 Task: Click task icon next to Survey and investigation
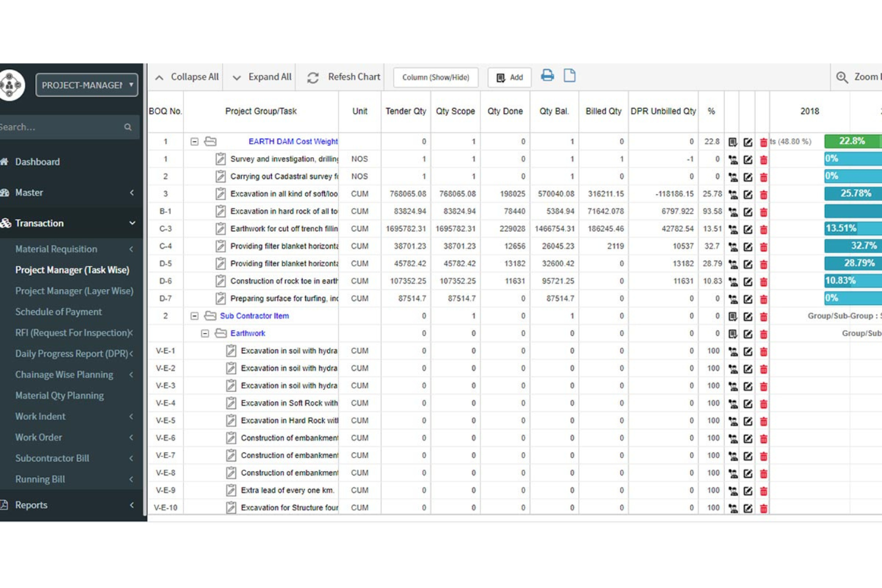pos(220,159)
